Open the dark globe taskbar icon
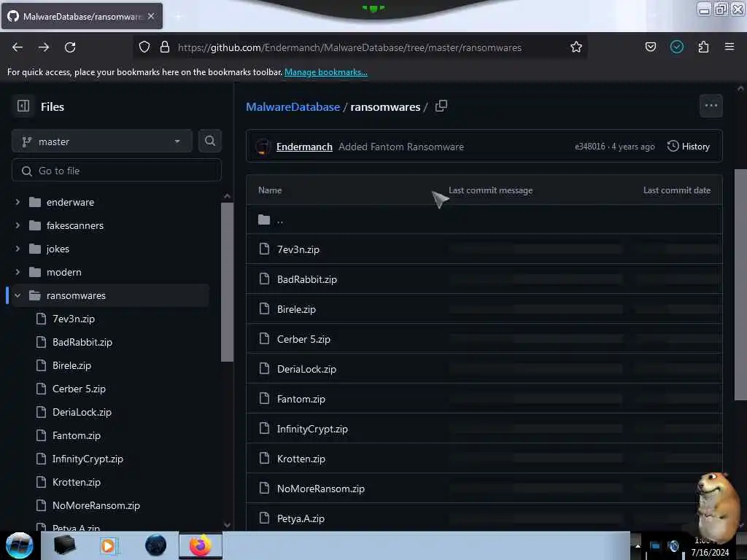This screenshot has height=560, width=747. click(x=156, y=545)
